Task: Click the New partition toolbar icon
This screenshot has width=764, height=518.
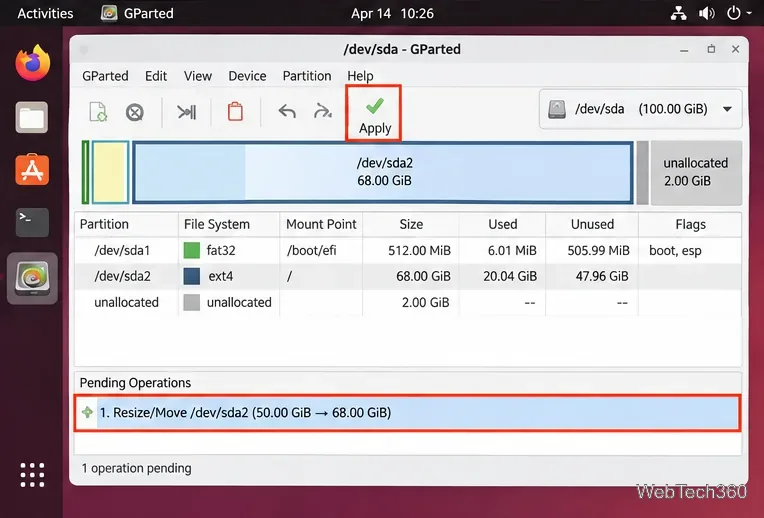Action: [x=98, y=112]
